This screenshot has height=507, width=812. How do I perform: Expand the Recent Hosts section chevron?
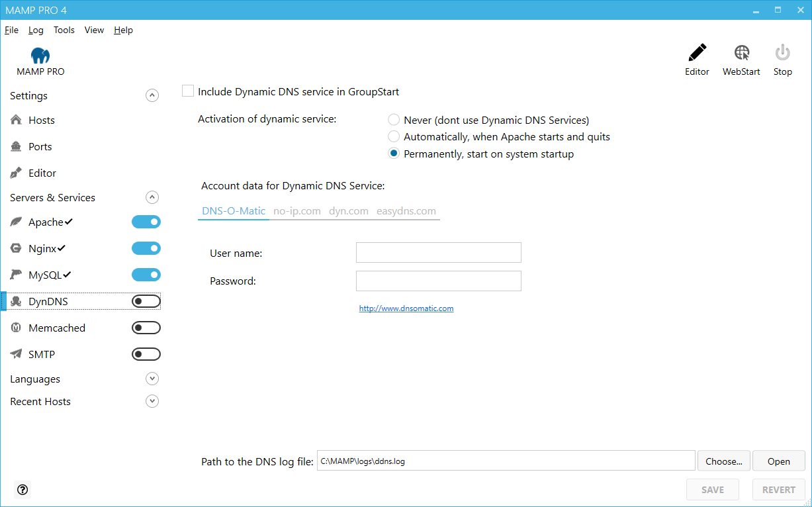click(152, 401)
